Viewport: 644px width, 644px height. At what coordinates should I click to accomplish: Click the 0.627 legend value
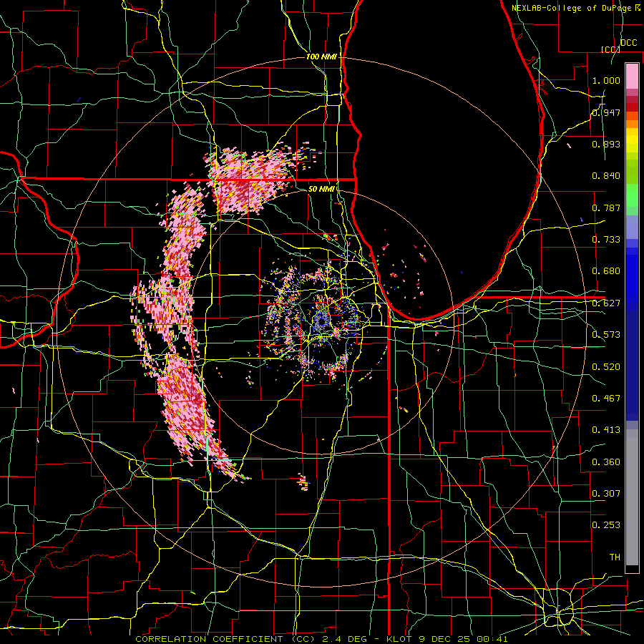[x=606, y=303]
